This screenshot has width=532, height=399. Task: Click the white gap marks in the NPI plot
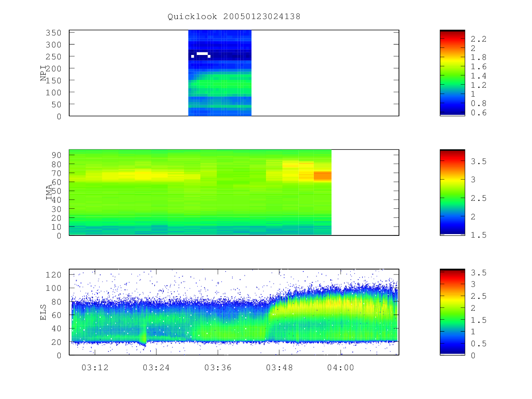click(200, 55)
